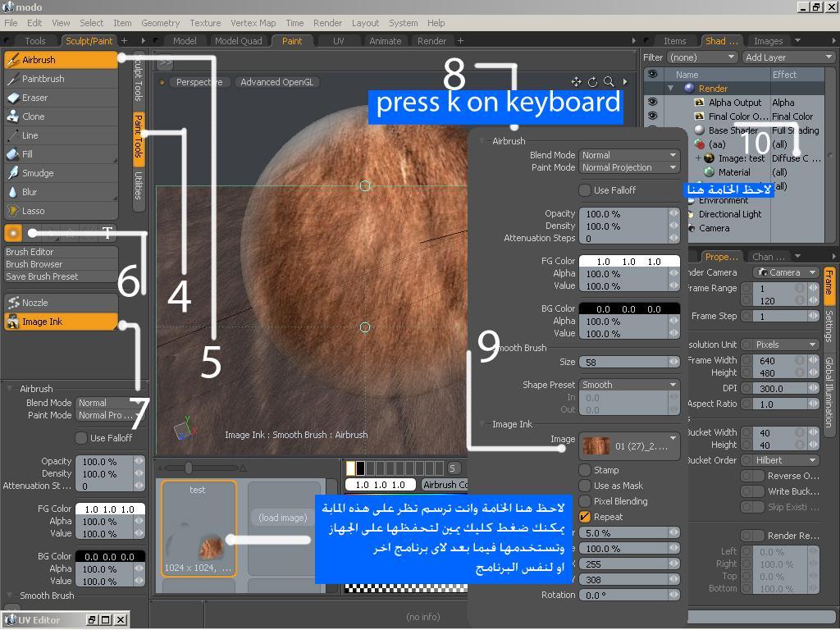Select the Image: test layer
The image size is (840, 630).
(x=742, y=158)
